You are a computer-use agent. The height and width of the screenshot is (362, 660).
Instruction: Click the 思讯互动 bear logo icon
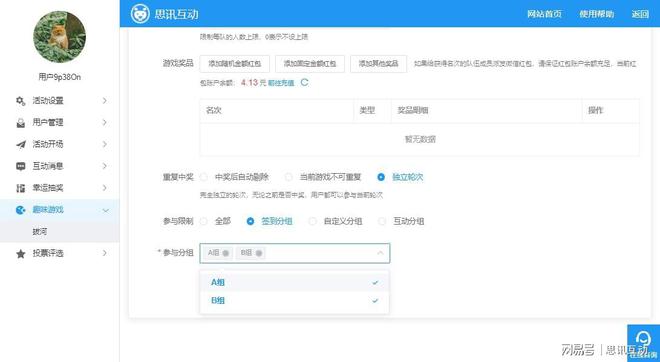tap(140, 14)
